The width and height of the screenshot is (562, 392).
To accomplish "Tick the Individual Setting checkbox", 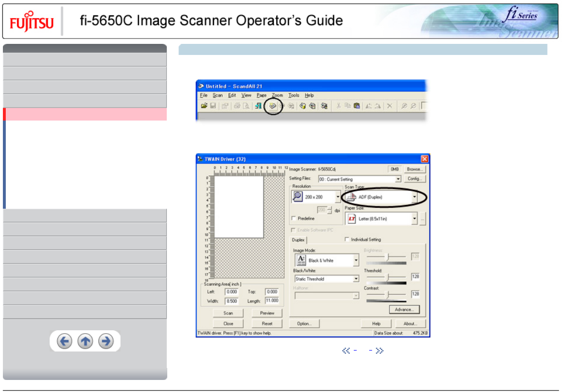I will click(x=347, y=239).
